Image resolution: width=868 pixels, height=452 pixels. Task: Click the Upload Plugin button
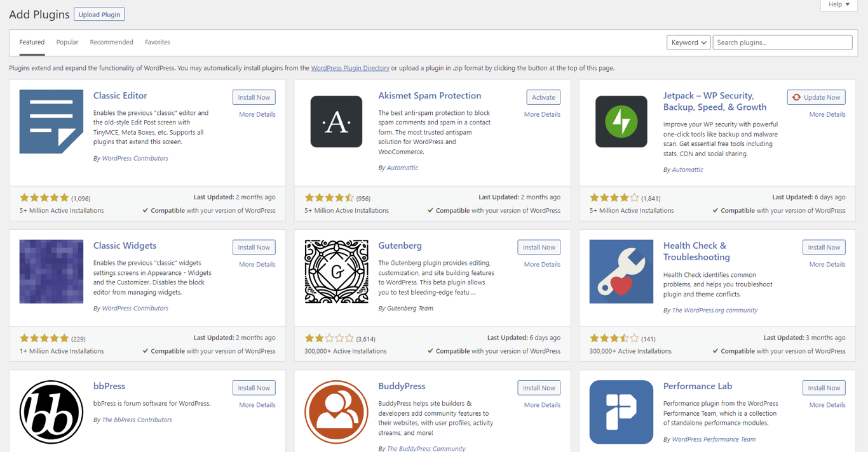[98, 14]
